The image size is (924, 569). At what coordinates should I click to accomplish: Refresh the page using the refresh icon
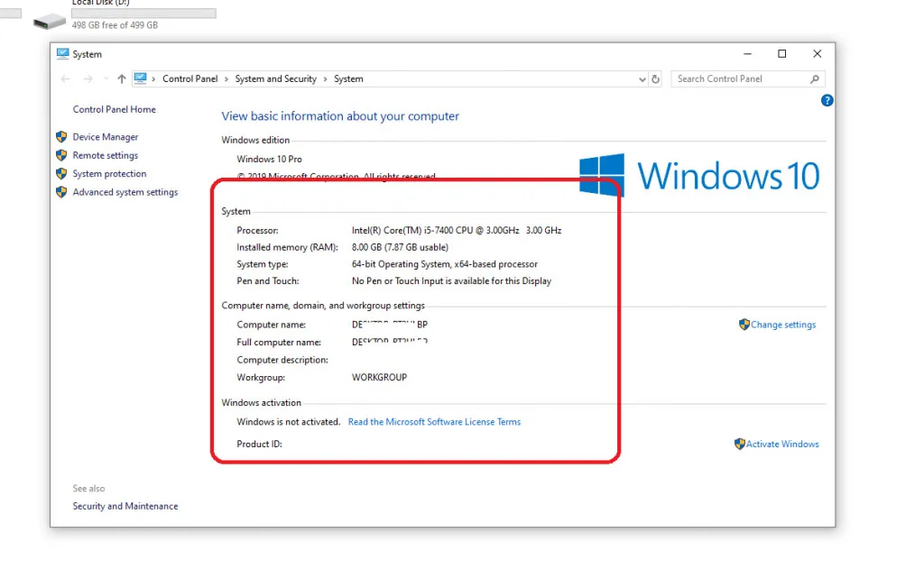click(x=655, y=79)
